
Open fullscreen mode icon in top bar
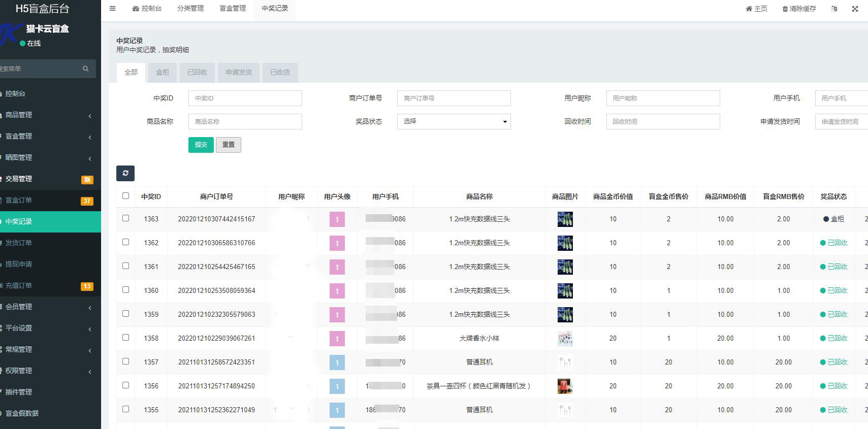coord(855,9)
